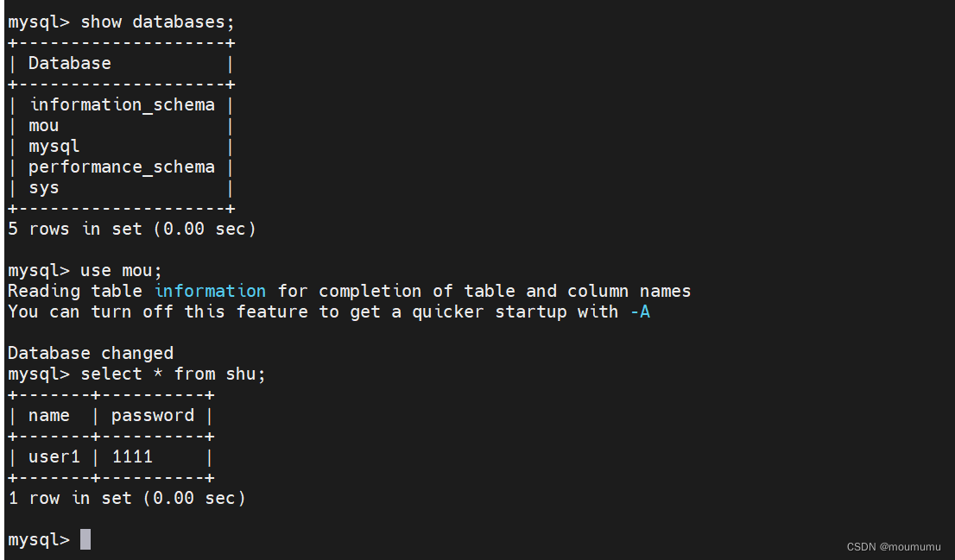Select the sys database entry

coord(44,187)
